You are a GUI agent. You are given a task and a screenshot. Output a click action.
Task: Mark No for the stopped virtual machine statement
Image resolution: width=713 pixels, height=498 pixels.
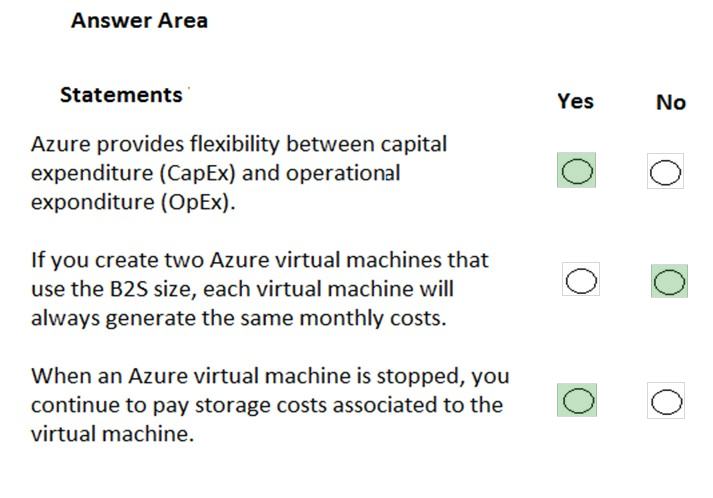pos(665,402)
